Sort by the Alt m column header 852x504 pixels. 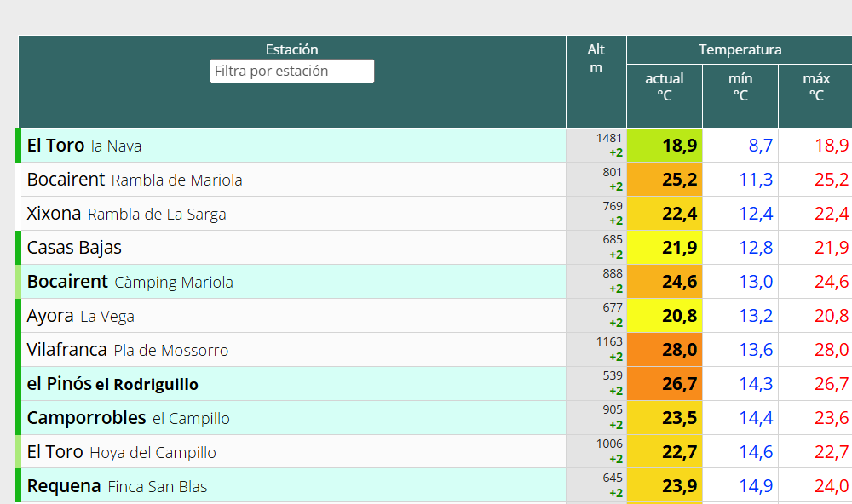[596, 59]
